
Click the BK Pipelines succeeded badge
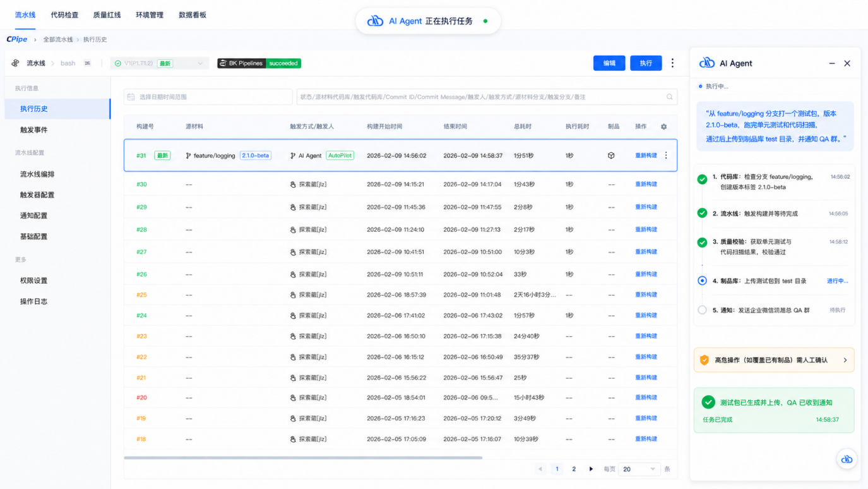[259, 63]
